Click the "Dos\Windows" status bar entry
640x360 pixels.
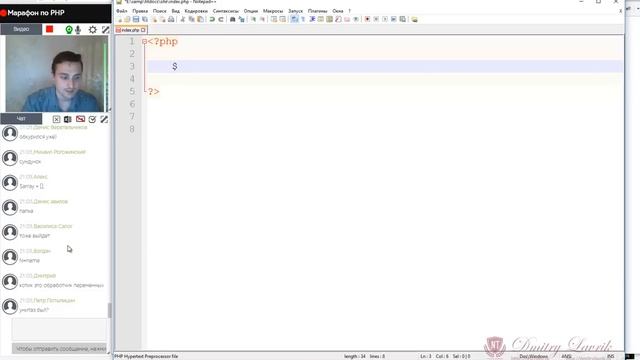pyautogui.click(x=533, y=356)
